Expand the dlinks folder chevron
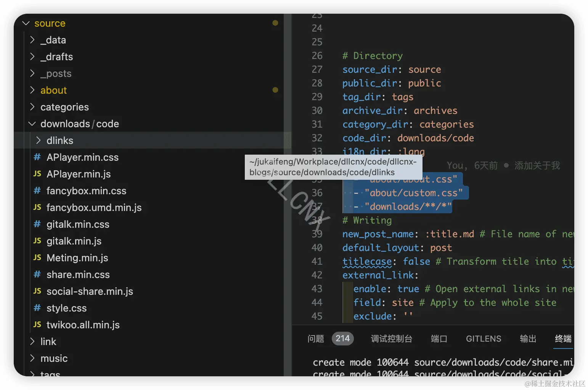Image resolution: width=588 pixels, height=390 pixels. [x=39, y=141]
